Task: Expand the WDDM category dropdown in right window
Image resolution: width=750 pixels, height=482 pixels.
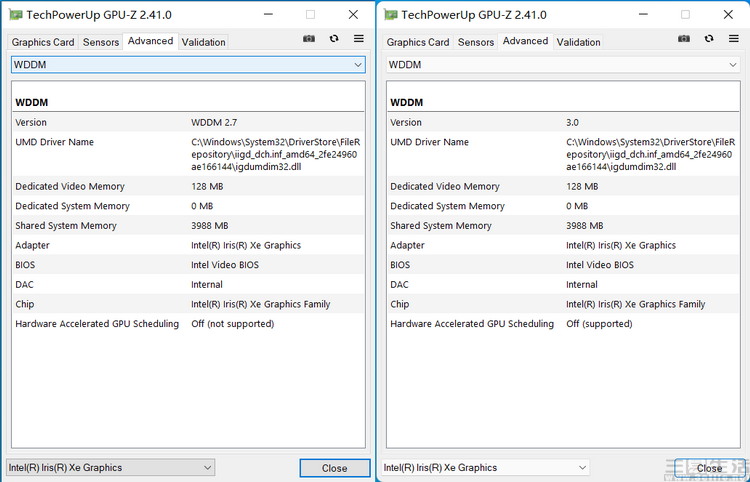Action: tap(563, 65)
